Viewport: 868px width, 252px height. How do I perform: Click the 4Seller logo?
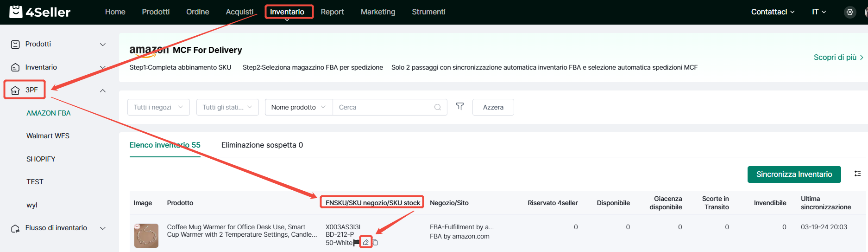pyautogui.click(x=40, y=12)
